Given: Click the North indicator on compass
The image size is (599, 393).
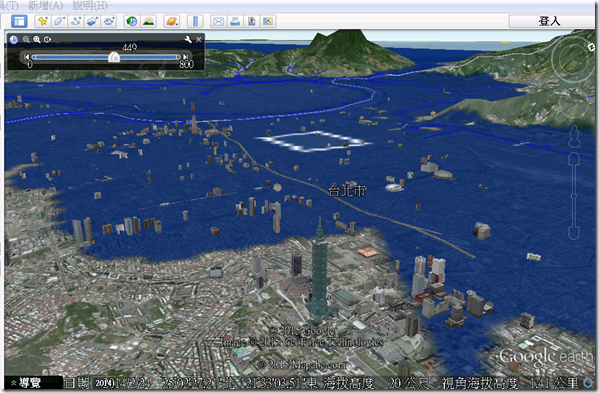Looking at the screenshot, I should (591, 47).
